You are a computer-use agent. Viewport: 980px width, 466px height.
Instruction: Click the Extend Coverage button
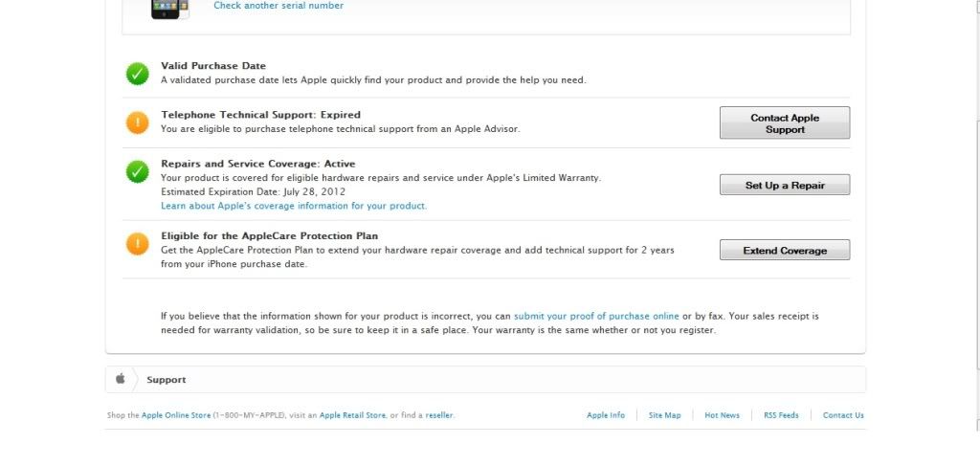[x=785, y=251]
